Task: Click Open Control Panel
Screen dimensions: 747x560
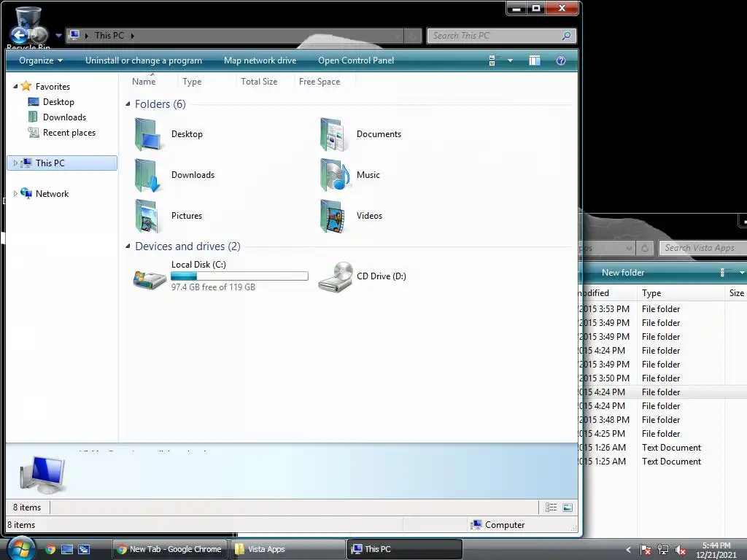Action: 356,61
